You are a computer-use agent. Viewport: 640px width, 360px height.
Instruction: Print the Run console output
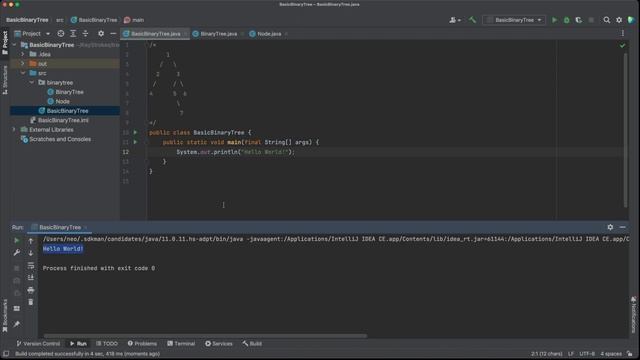point(31,290)
